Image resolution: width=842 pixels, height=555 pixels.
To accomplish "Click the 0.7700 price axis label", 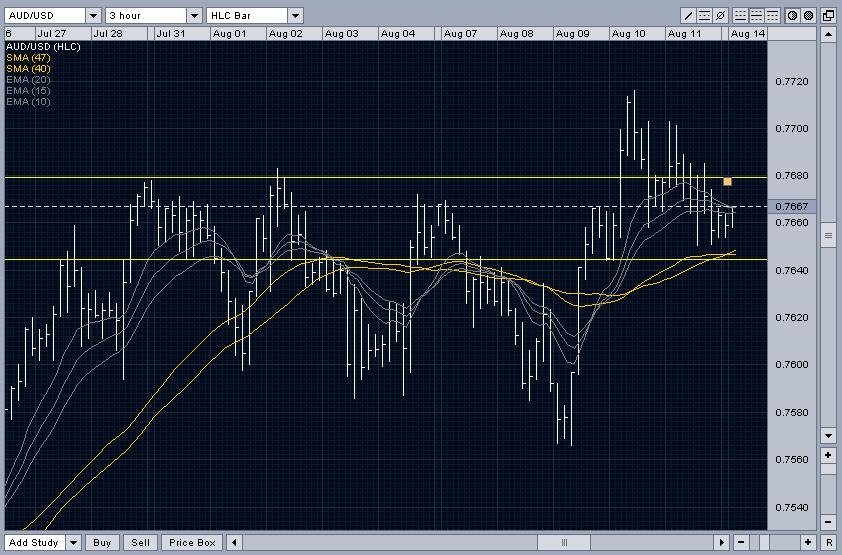I will tap(792, 129).
